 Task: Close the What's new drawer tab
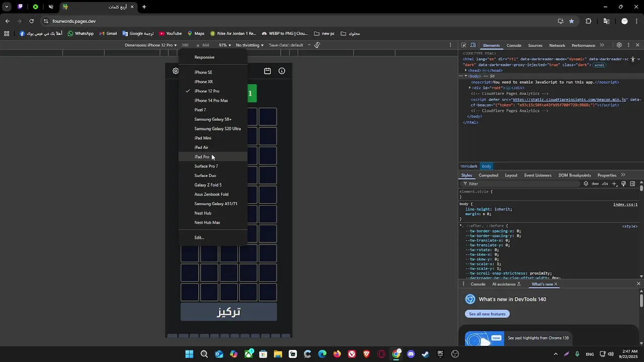pos(555,284)
